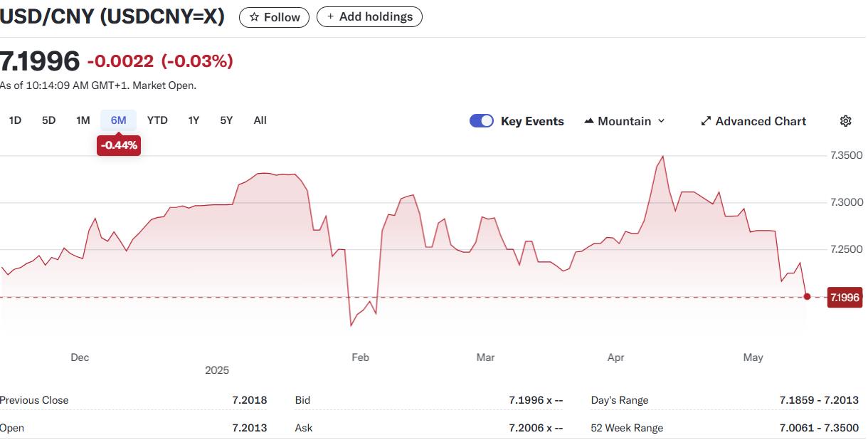Click the red 7.1996 price label
868x445 pixels.
click(x=845, y=298)
